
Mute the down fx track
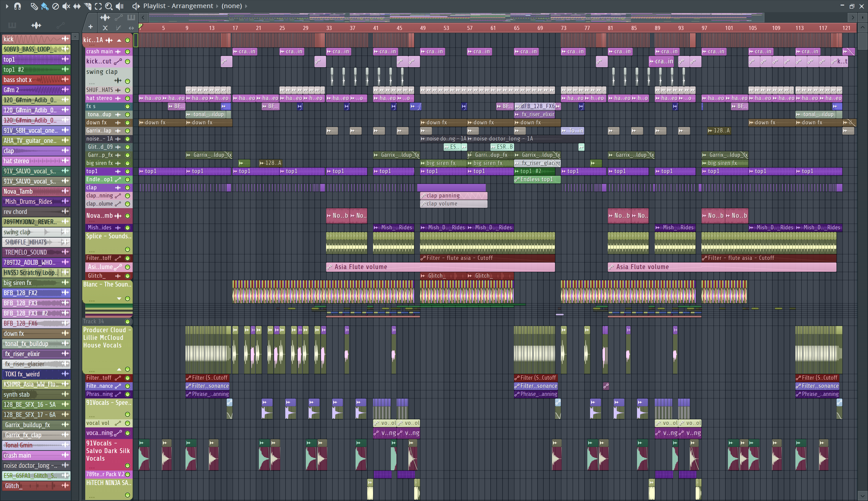[128, 123]
